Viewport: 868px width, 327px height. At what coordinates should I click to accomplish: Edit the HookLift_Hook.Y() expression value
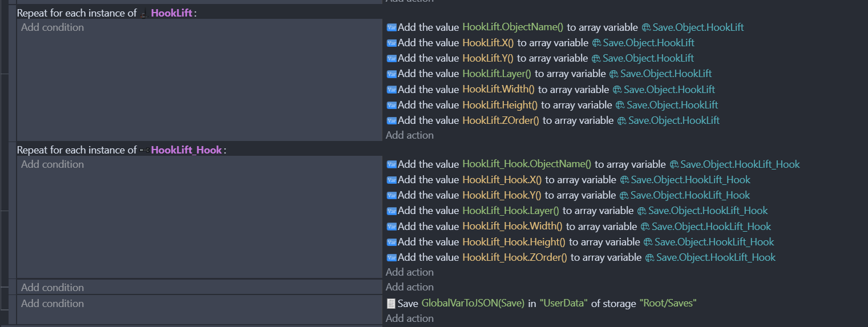click(502, 195)
